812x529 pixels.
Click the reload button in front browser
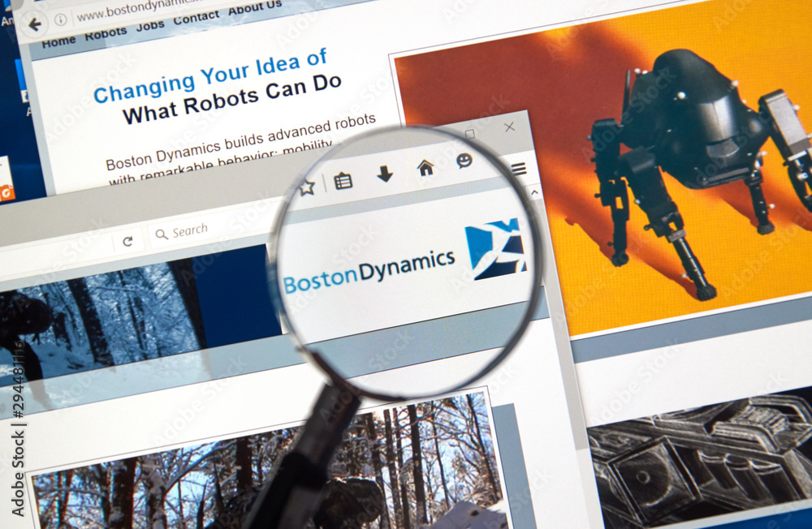pos(128,241)
